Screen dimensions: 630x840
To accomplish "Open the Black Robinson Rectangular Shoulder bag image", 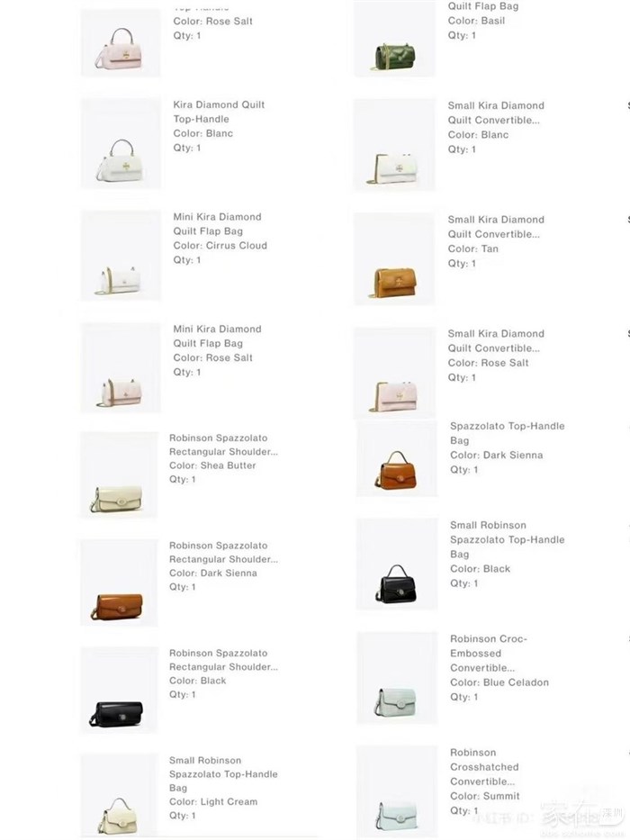I will [119, 691].
